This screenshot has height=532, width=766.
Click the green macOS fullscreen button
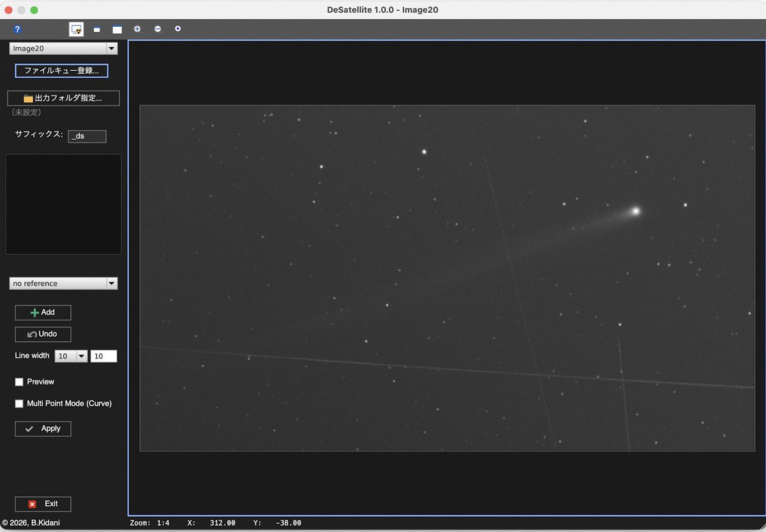pos(34,10)
